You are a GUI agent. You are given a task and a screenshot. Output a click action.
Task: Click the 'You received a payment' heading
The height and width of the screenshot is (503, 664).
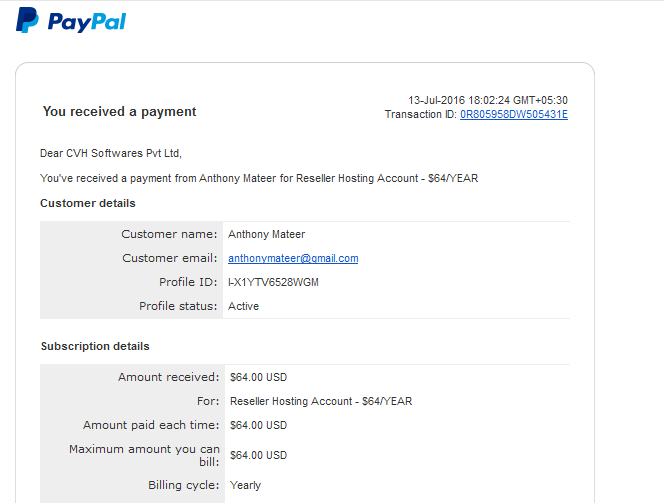(x=119, y=111)
